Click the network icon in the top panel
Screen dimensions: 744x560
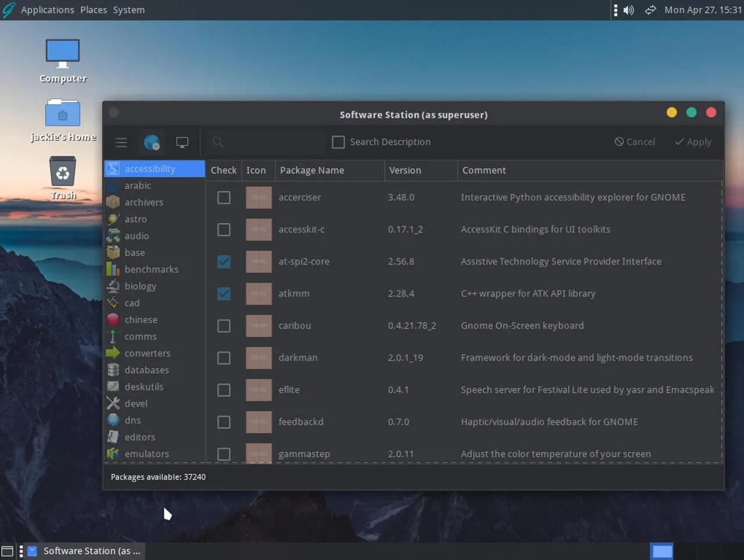(x=650, y=10)
